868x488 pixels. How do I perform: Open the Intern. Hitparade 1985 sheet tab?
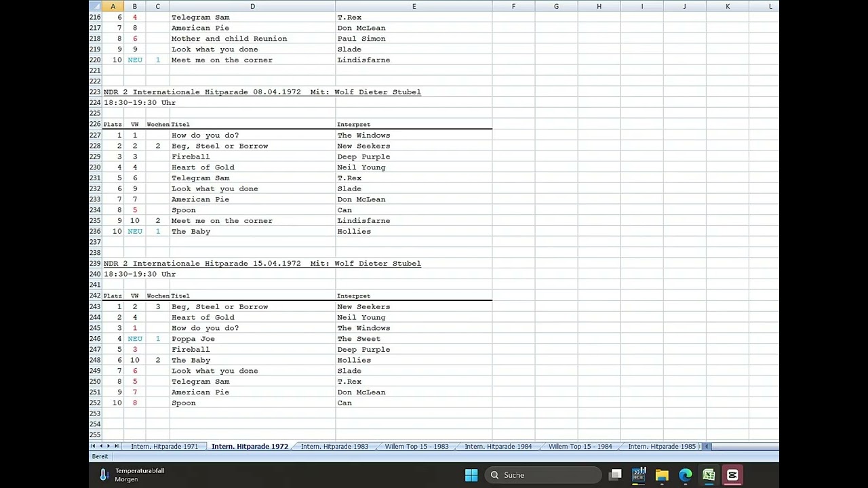coord(662,447)
